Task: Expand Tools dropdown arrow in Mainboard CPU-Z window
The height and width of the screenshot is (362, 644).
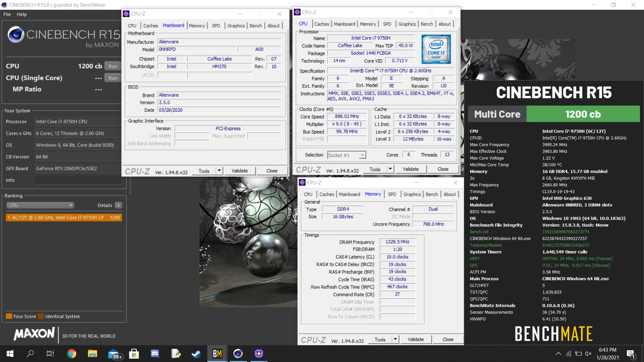Action: pyautogui.click(x=219, y=171)
